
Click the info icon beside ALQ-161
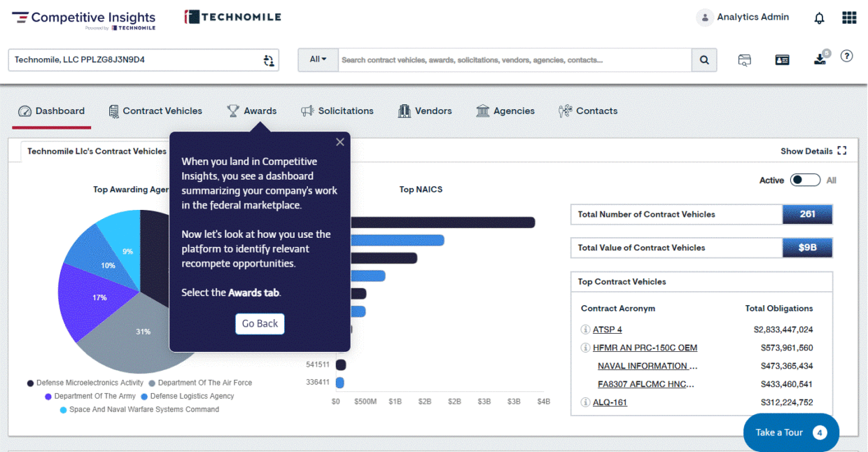(585, 402)
